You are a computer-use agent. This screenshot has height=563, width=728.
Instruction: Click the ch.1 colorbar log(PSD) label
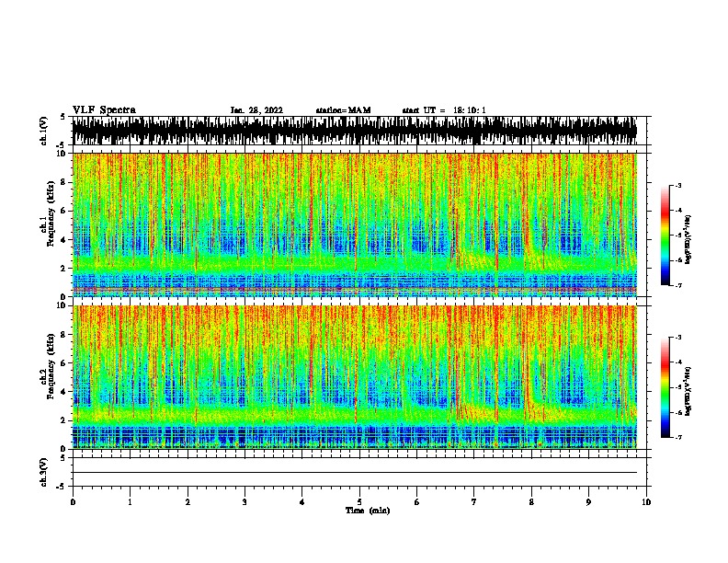(x=688, y=239)
